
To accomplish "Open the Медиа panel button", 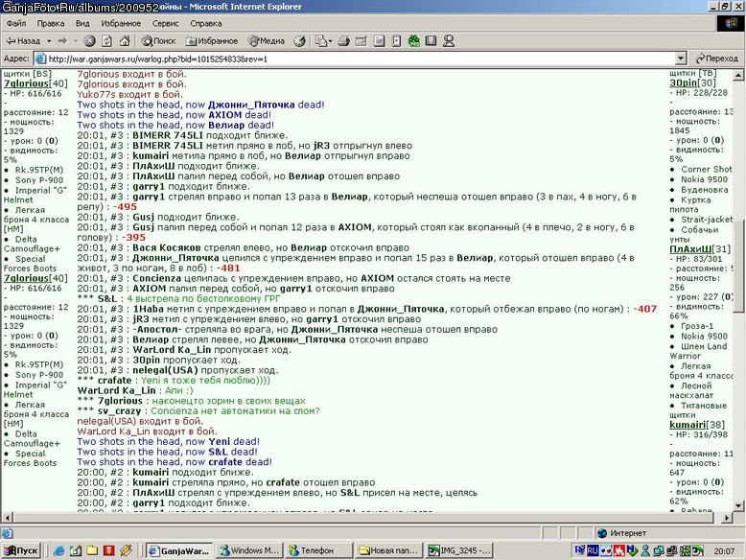I will click(267, 41).
